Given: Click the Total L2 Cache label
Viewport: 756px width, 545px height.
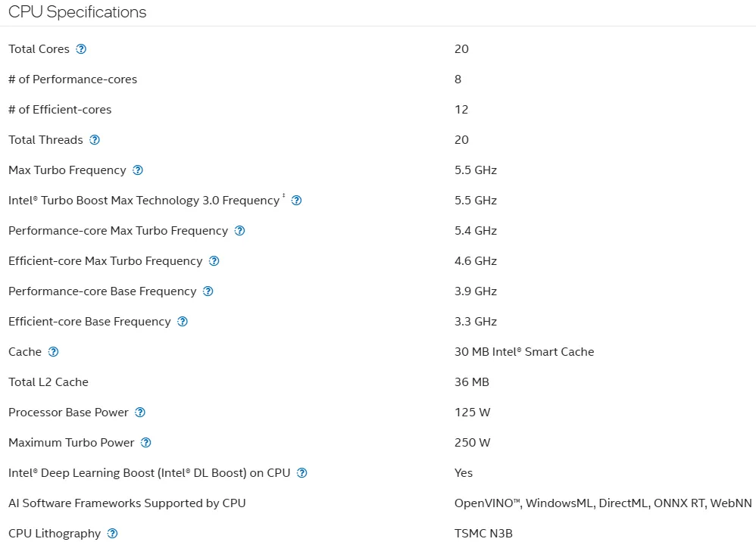Looking at the screenshot, I should tap(48, 382).
